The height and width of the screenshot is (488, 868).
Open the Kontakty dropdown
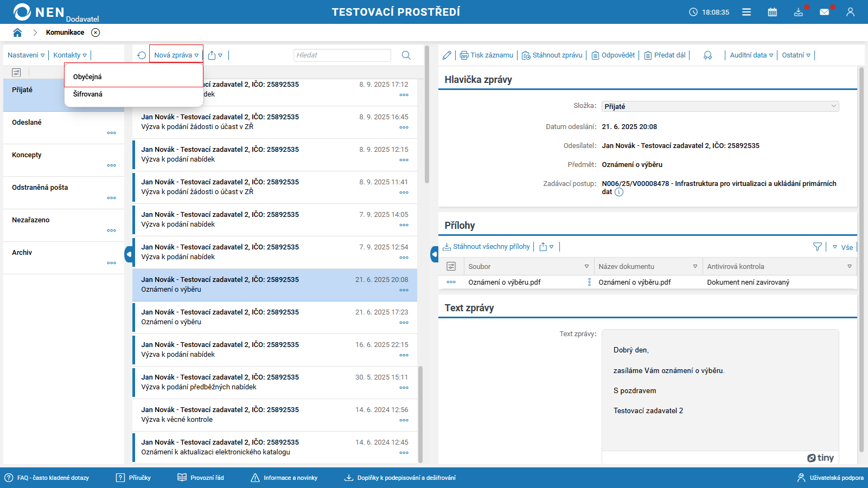(x=70, y=55)
